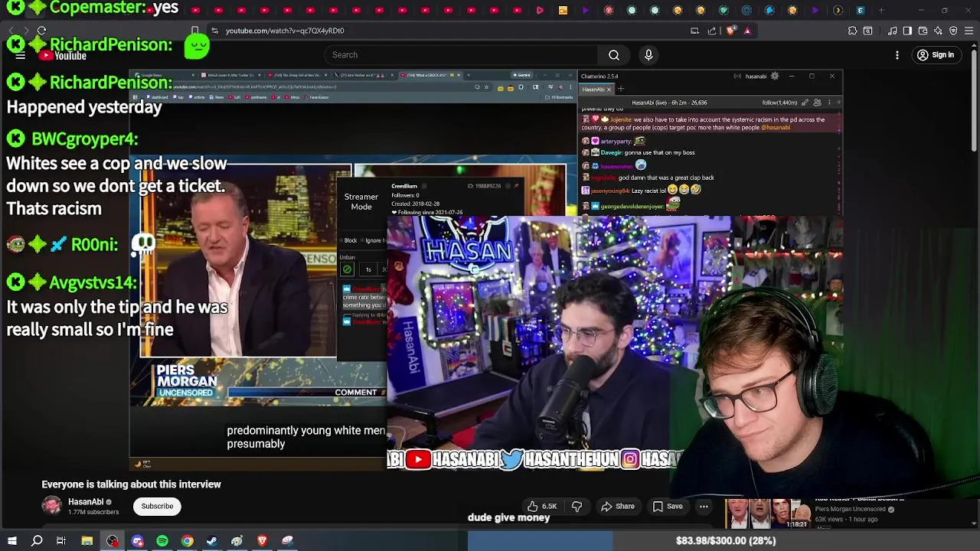Open Task View on the taskbar

[x=61, y=541]
